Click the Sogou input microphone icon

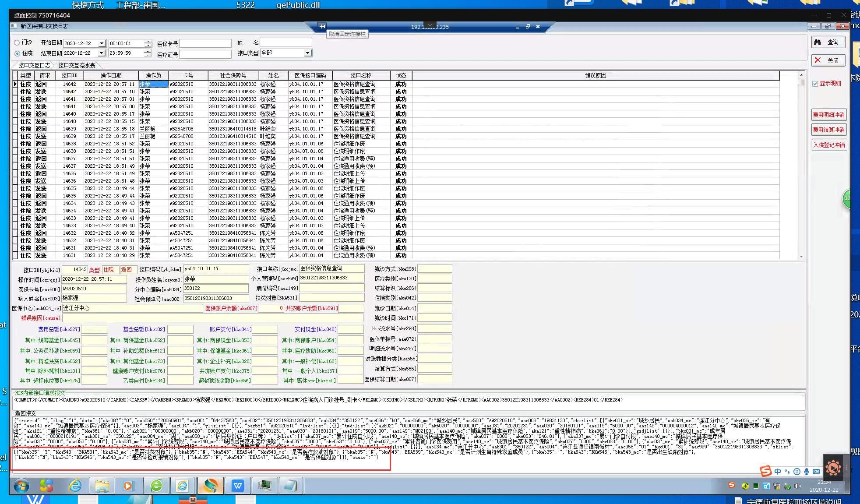[806, 472]
